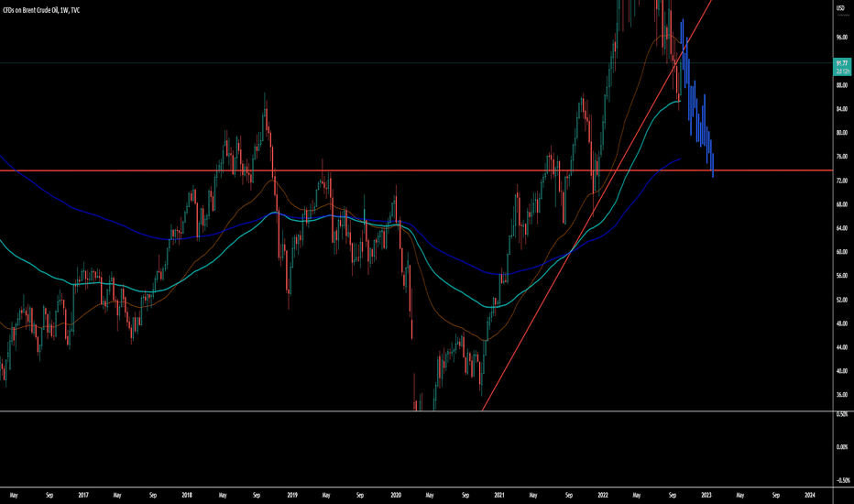Click the 2019 label on the time axis
Viewport: 854px width, 504px height.
[292, 495]
